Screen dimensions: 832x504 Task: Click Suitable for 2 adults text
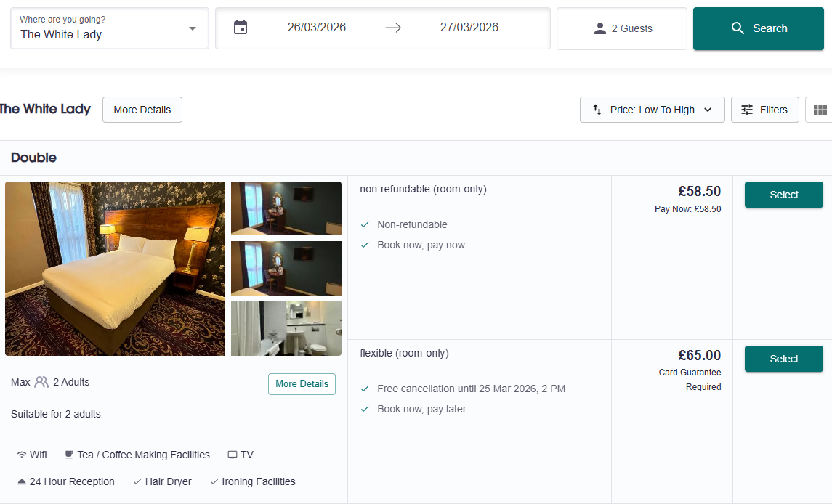tap(56, 414)
